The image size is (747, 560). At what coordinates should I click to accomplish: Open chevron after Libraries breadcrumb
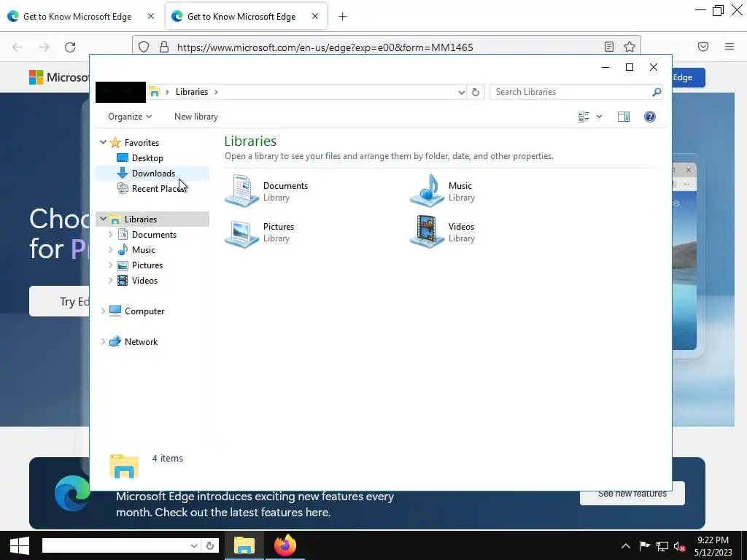[x=216, y=92]
